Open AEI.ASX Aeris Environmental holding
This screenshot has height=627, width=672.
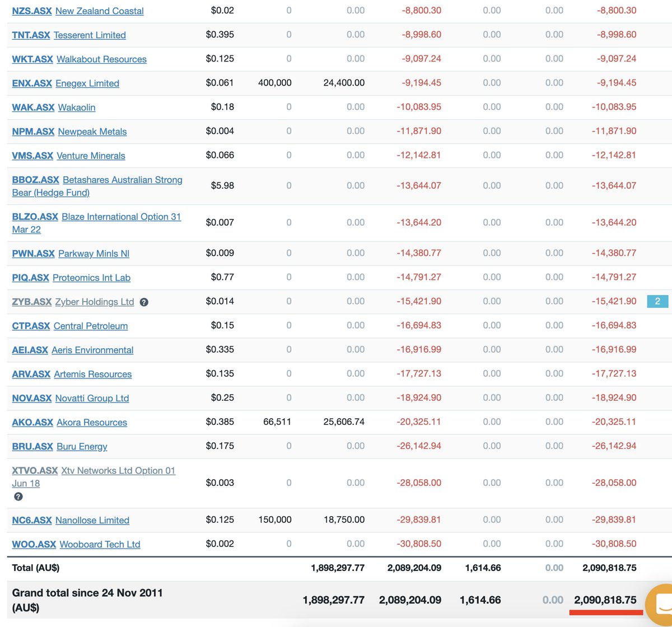[73, 349]
